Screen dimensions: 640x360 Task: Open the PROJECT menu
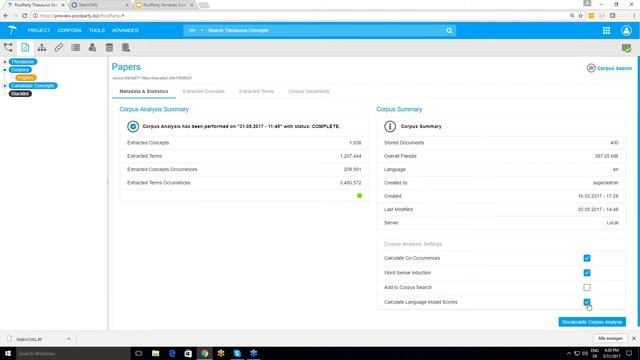click(39, 31)
